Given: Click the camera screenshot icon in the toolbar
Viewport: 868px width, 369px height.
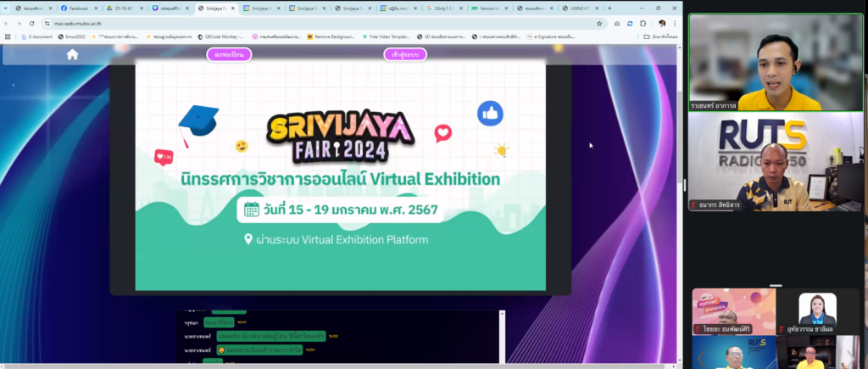Looking at the screenshot, I should click(x=617, y=24).
